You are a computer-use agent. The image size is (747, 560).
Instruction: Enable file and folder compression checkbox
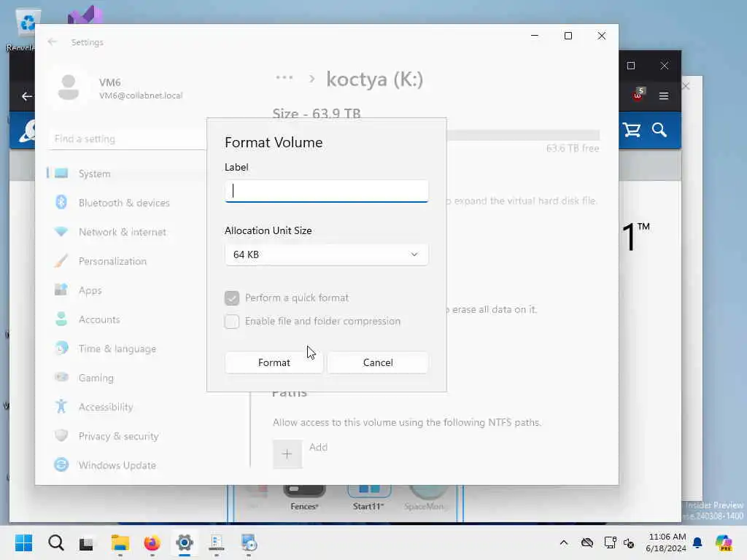click(232, 322)
